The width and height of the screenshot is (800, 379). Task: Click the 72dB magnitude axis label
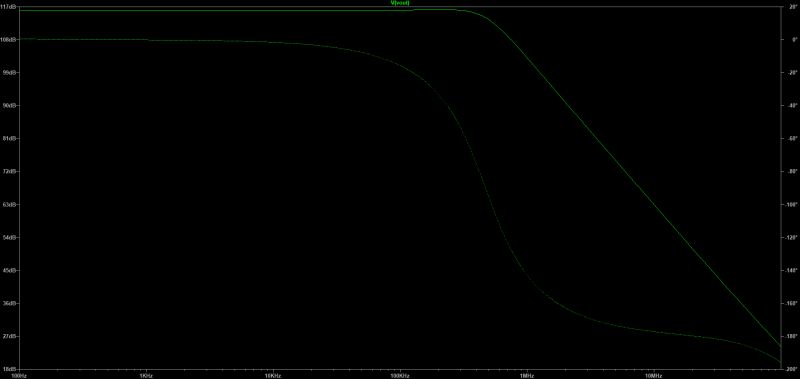pyautogui.click(x=10, y=171)
